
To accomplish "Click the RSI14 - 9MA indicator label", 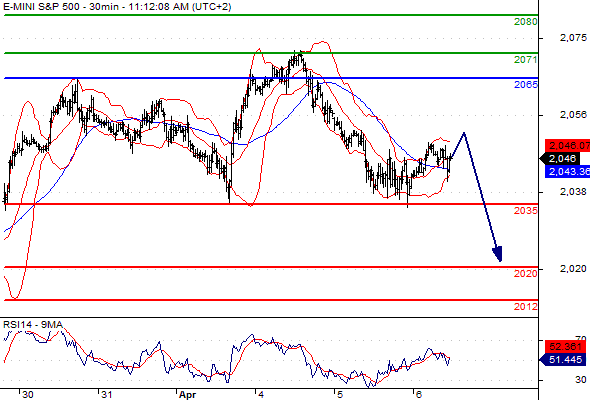I will (33, 324).
